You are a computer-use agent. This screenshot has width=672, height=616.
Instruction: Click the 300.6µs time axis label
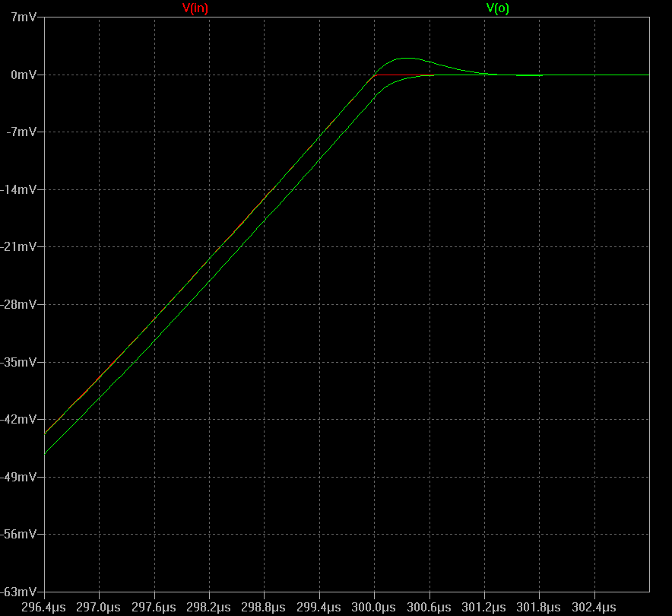[429, 608]
